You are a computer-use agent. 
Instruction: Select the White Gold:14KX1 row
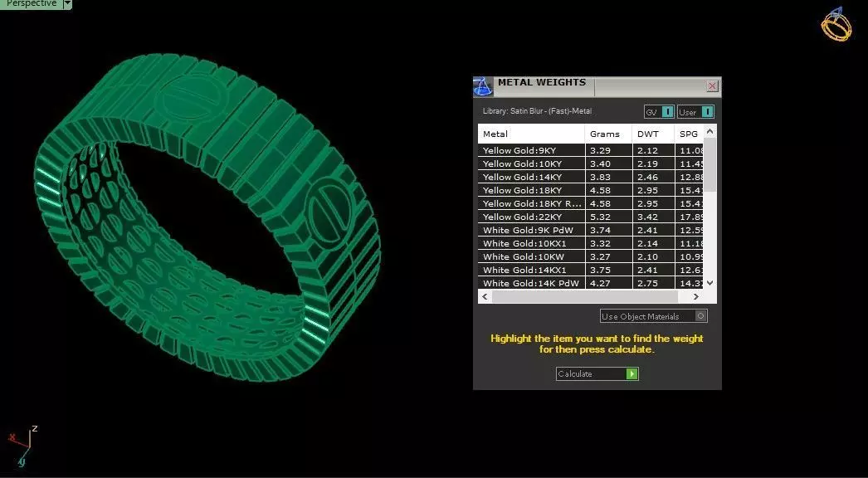(x=591, y=270)
